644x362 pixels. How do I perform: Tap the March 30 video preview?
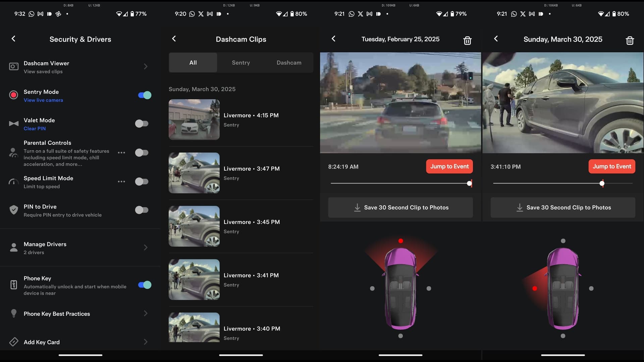pos(563,103)
